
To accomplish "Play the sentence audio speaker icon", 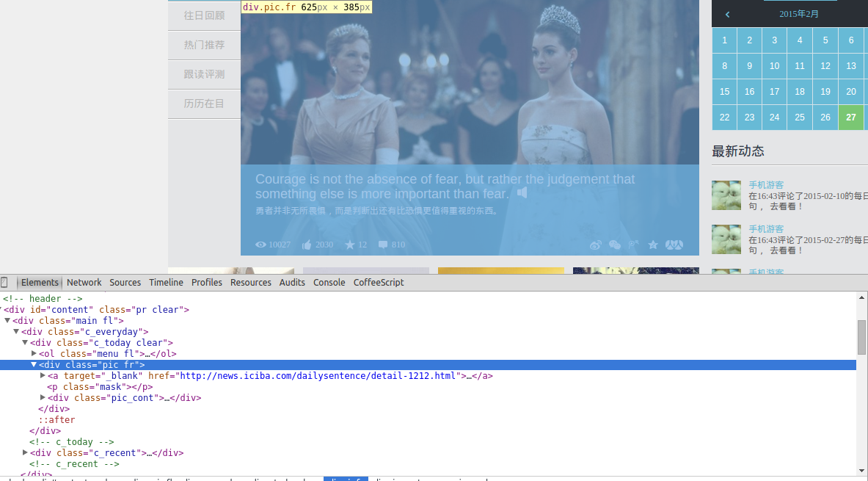I will pos(522,192).
